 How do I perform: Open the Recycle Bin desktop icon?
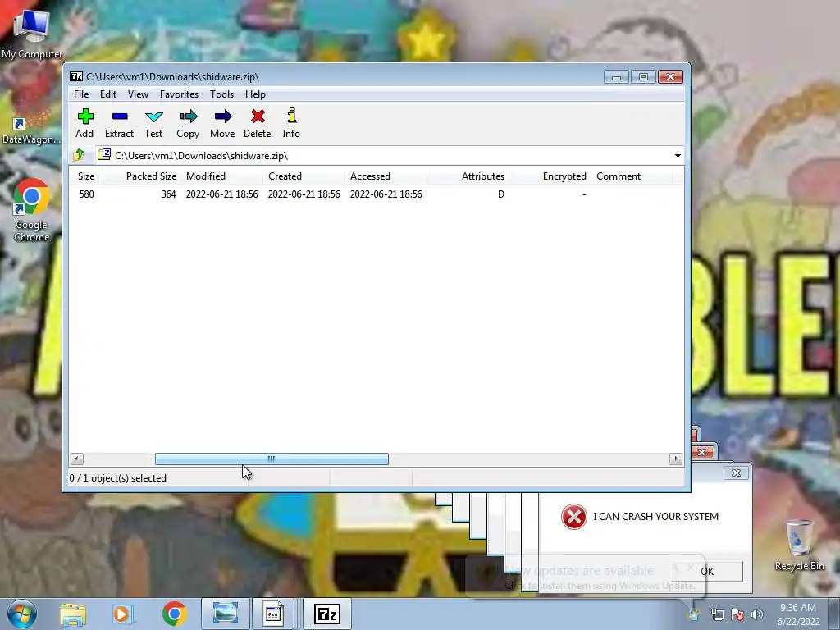(799, 546)
